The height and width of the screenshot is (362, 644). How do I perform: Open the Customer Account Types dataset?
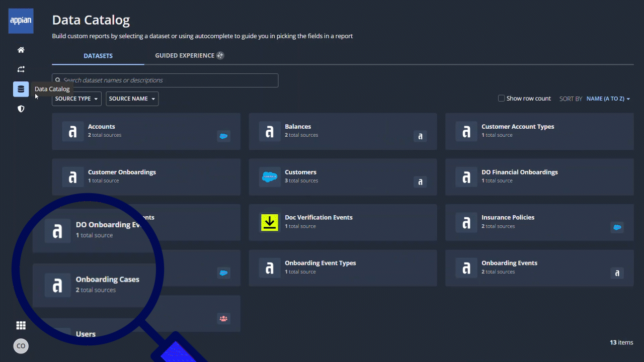(539, 131)
